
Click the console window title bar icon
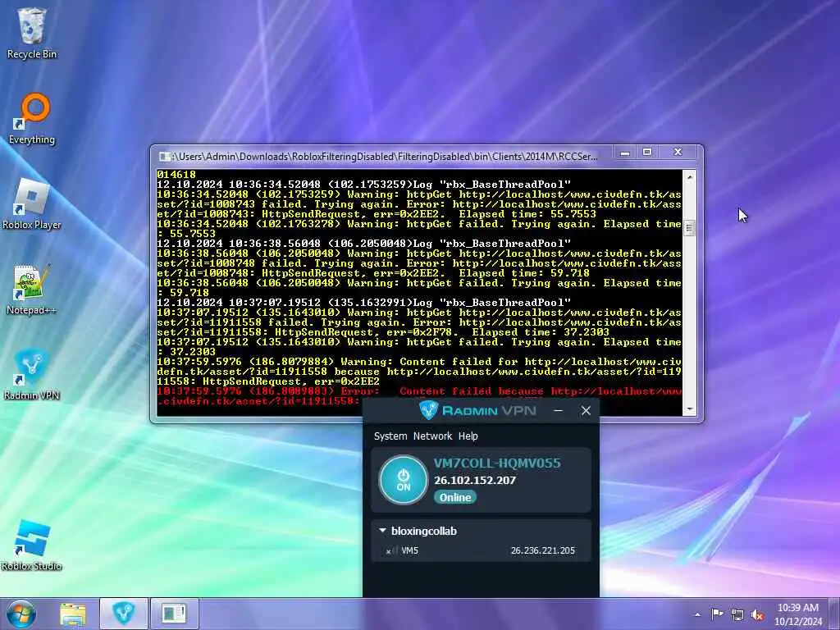point(164,157)
